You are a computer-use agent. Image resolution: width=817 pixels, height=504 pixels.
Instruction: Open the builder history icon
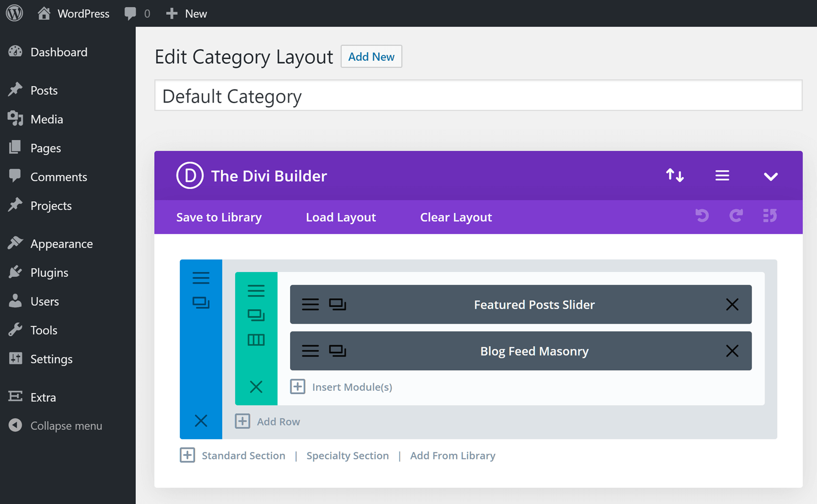coord(770,216)
